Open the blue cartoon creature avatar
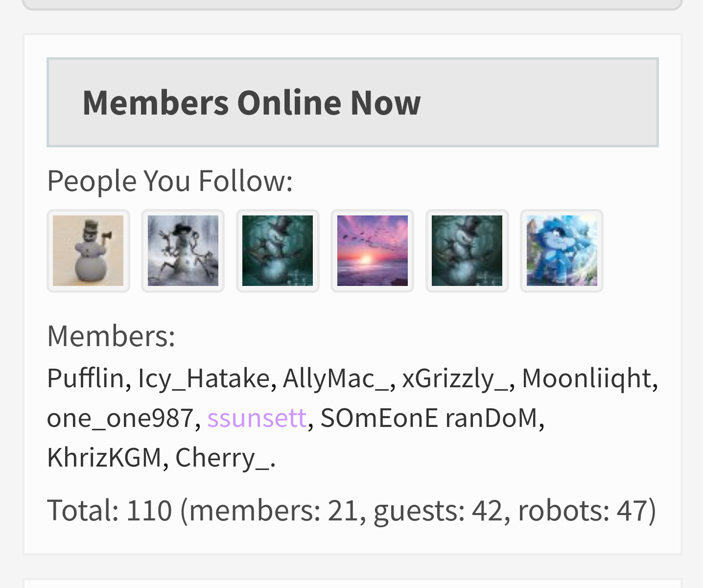 tap(562, 251)
